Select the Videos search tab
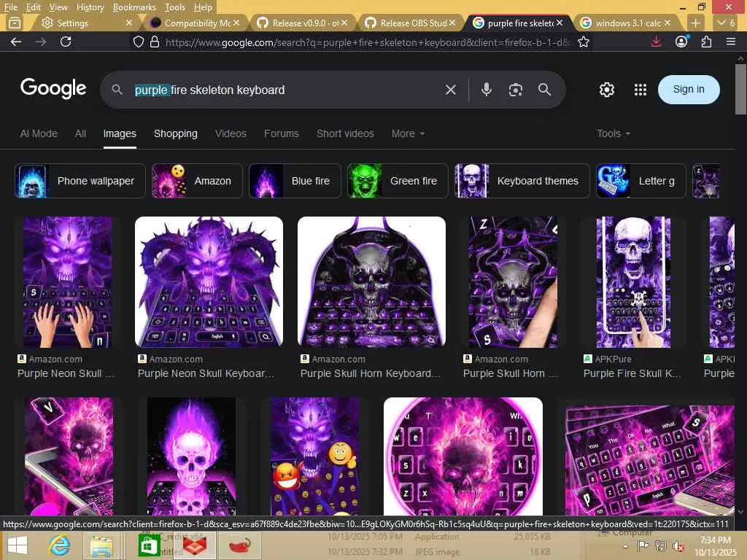Screen dimensions: 747x560 [x=231, y=134]
